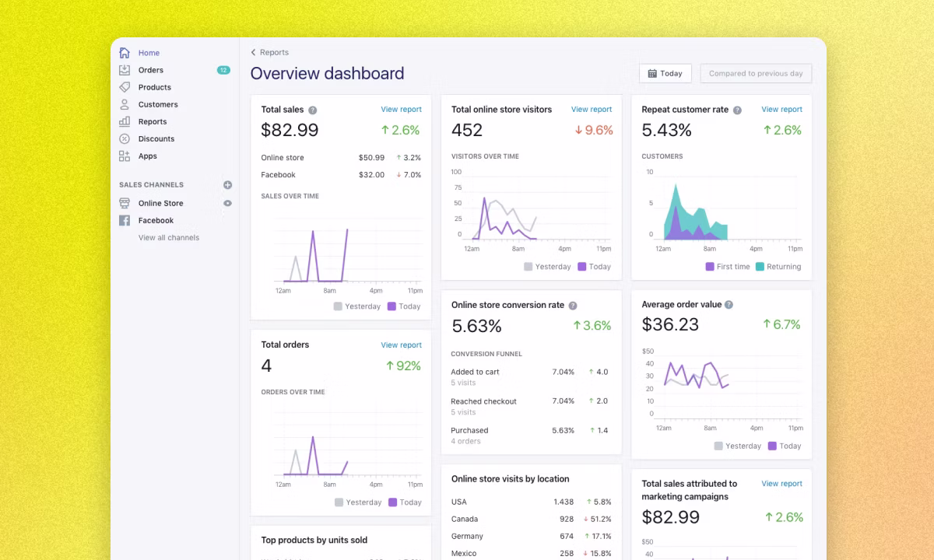
Task: Click the Germany visits row
Action: click(531, 536)
